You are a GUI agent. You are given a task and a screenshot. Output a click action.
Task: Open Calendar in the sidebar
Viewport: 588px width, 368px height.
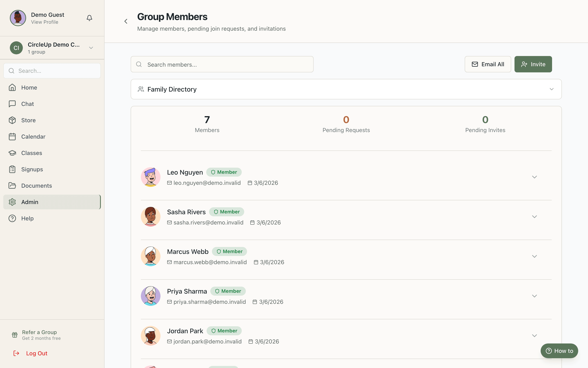(x=52, y=137)
